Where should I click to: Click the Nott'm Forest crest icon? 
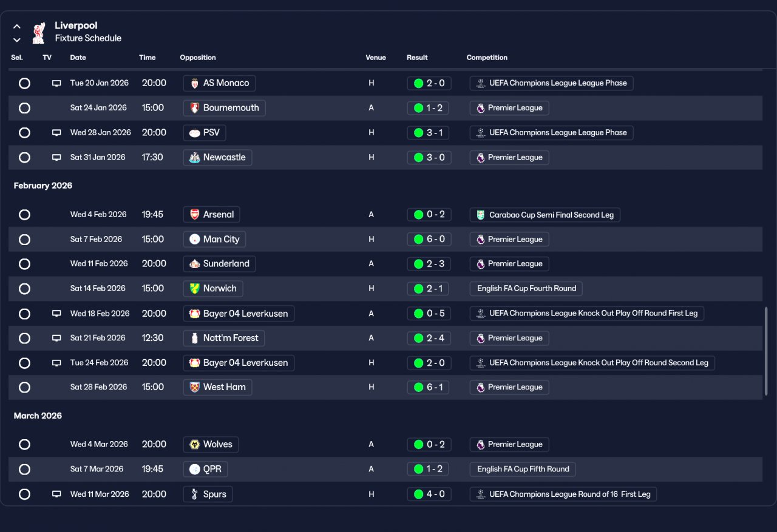click(194, 338)
